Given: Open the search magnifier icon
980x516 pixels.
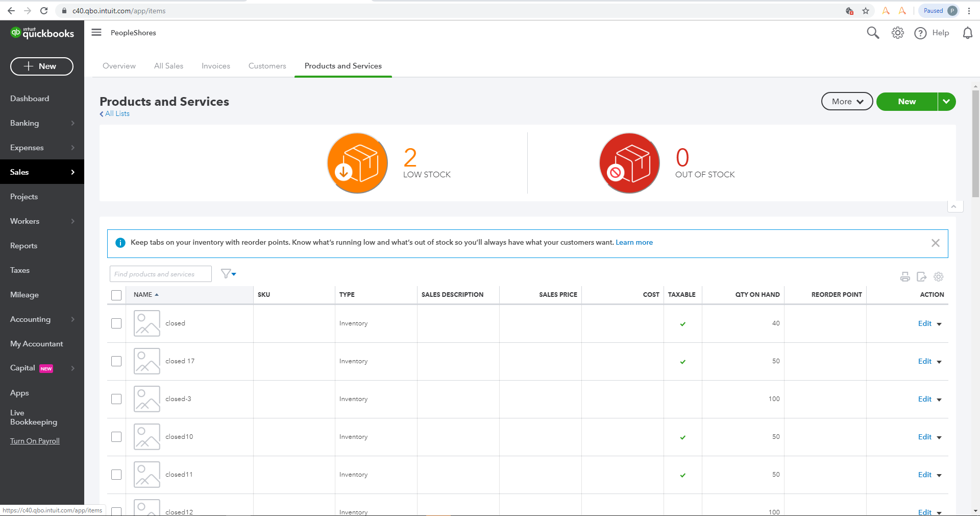Looking at the screenshot, I should (873, 33).
